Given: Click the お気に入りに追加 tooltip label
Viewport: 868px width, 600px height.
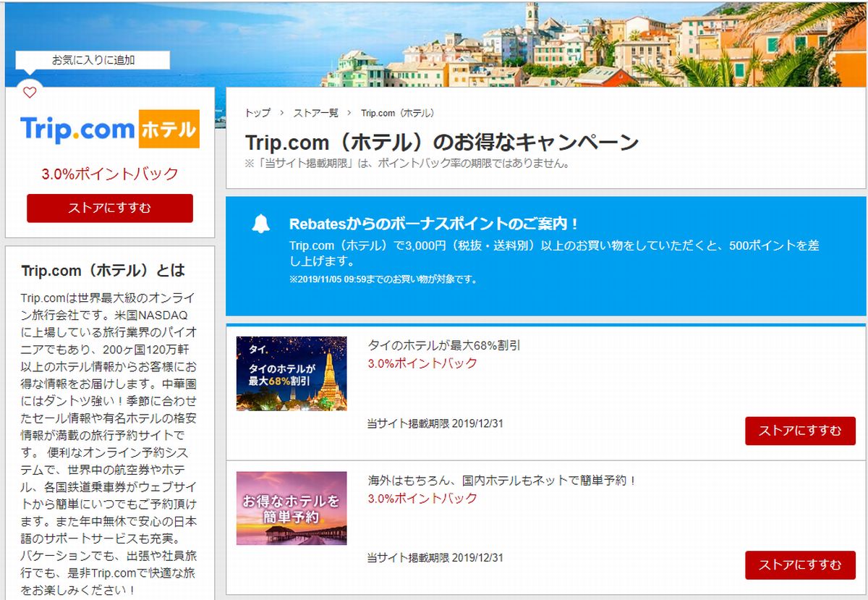Looking at the screenshot, I should pyautogui.click(x=93, y=60).
